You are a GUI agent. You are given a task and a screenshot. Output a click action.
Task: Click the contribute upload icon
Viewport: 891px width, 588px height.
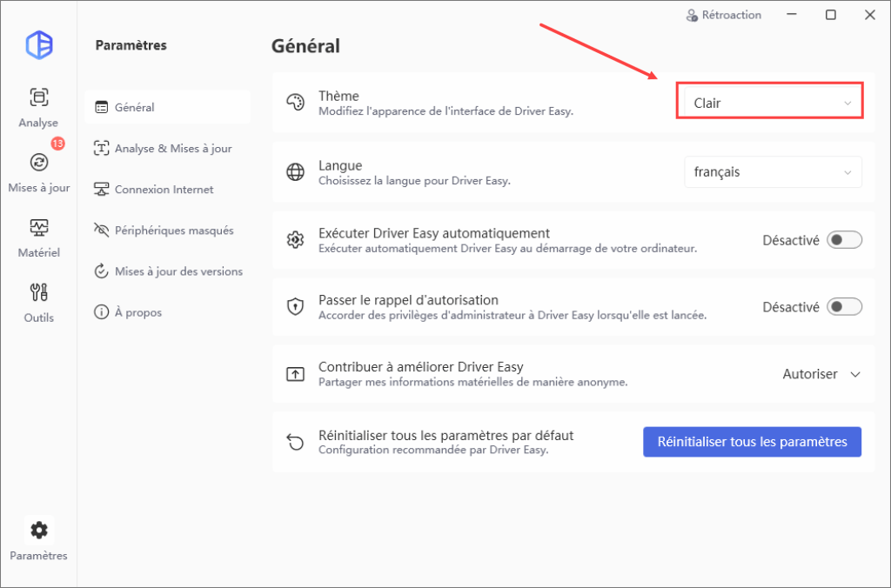pos(296,374)
